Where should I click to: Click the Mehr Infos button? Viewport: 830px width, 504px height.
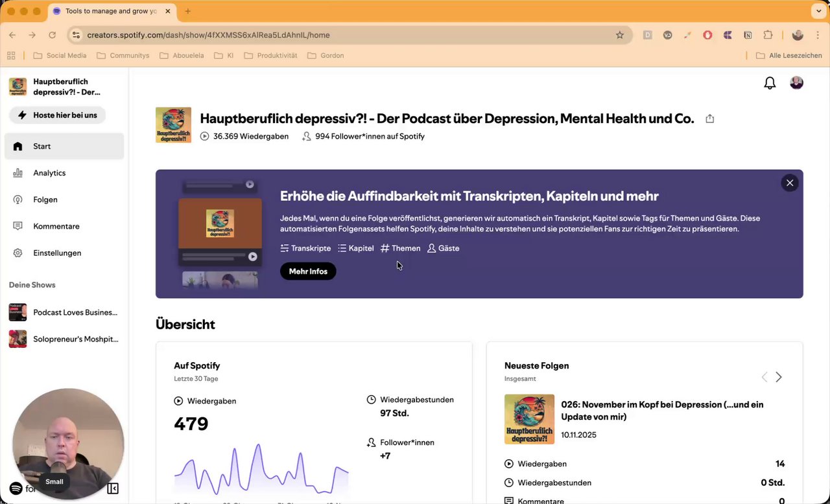coord(308,271)
